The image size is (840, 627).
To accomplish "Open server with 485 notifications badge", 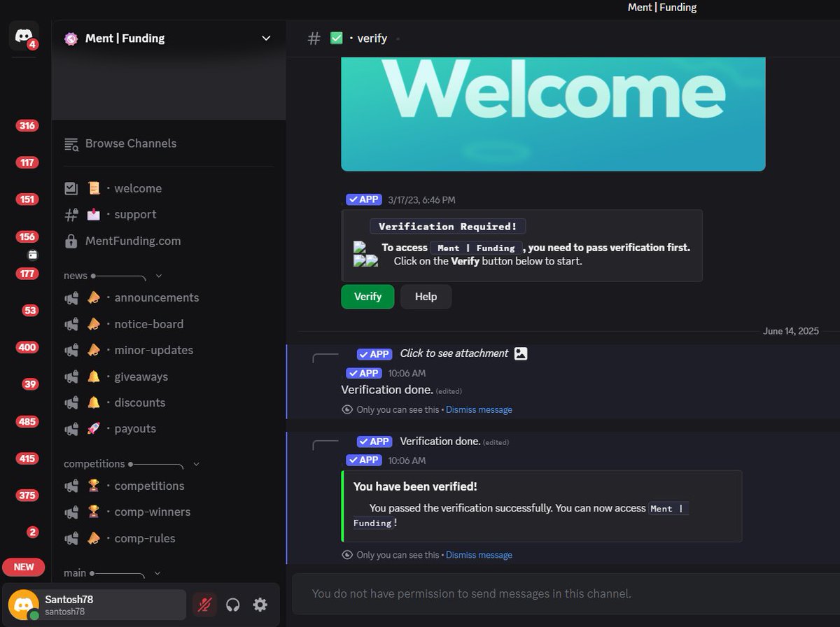I will coord(27,421).
